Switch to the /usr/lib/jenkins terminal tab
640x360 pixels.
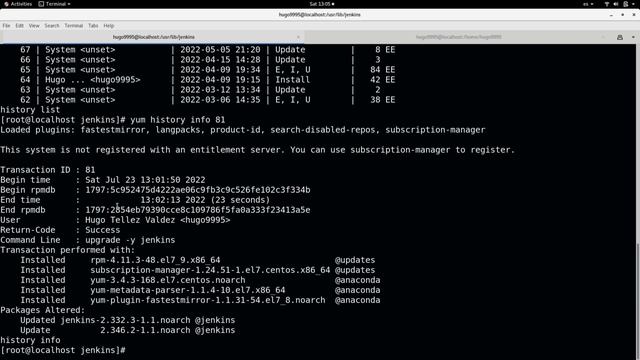coord(153,37)
